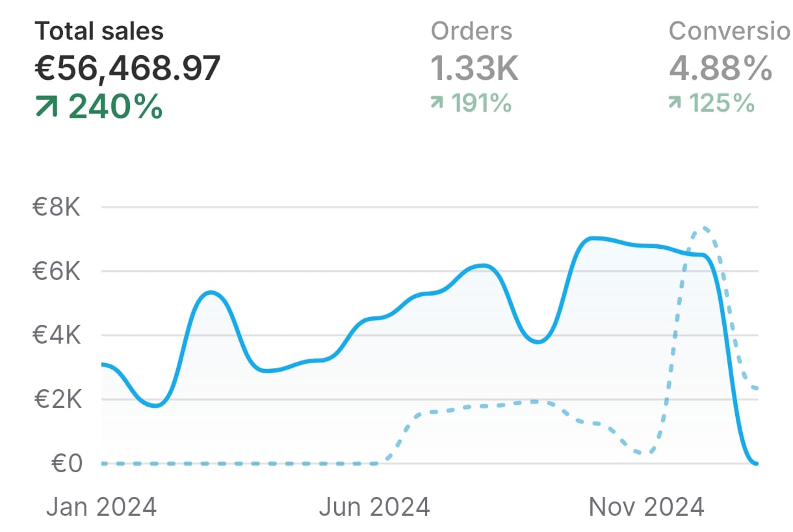
Task: Switch to the Orders metric tab
Action: [471, 31]
